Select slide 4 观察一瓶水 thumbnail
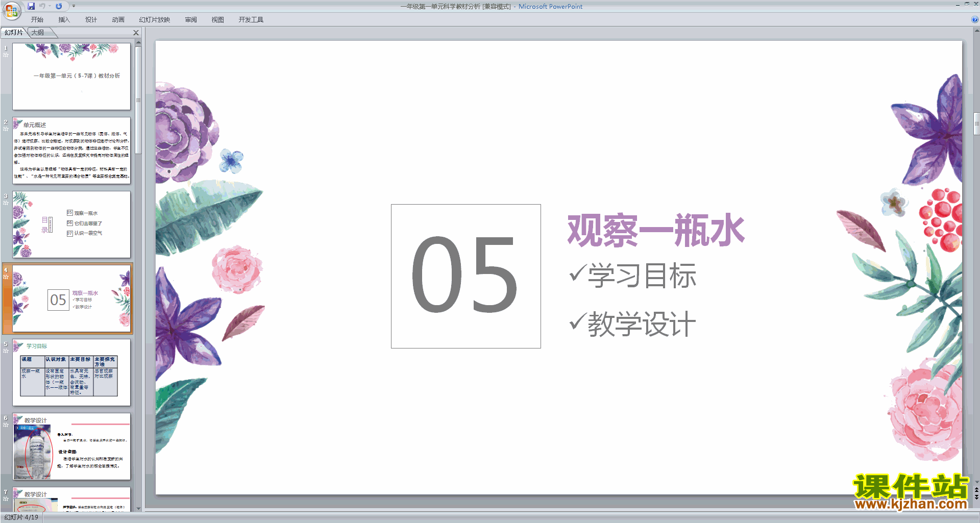The image size is (980, 523). coord(71,298)
